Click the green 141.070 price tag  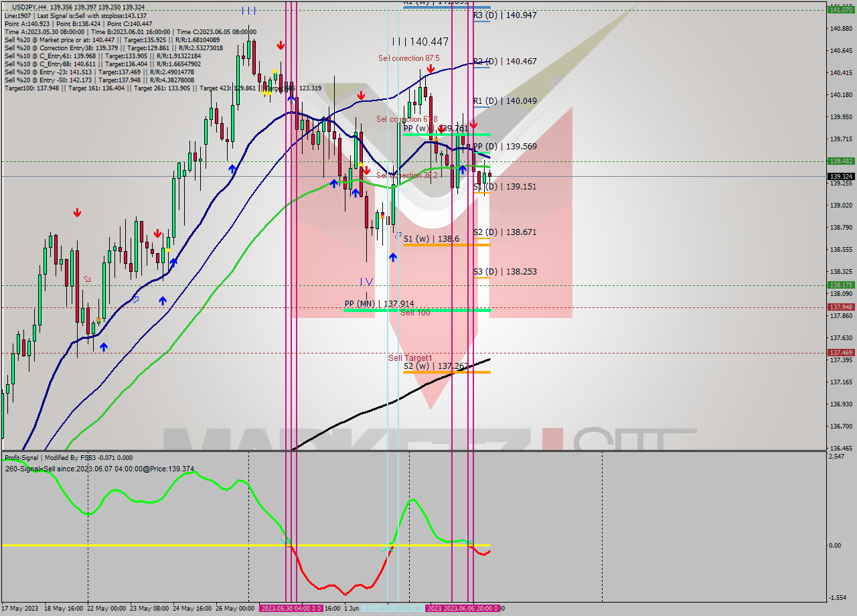point(841,9)
